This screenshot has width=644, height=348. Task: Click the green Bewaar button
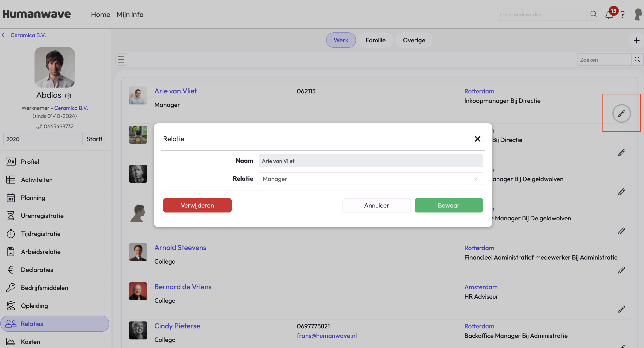coord(448,205)
